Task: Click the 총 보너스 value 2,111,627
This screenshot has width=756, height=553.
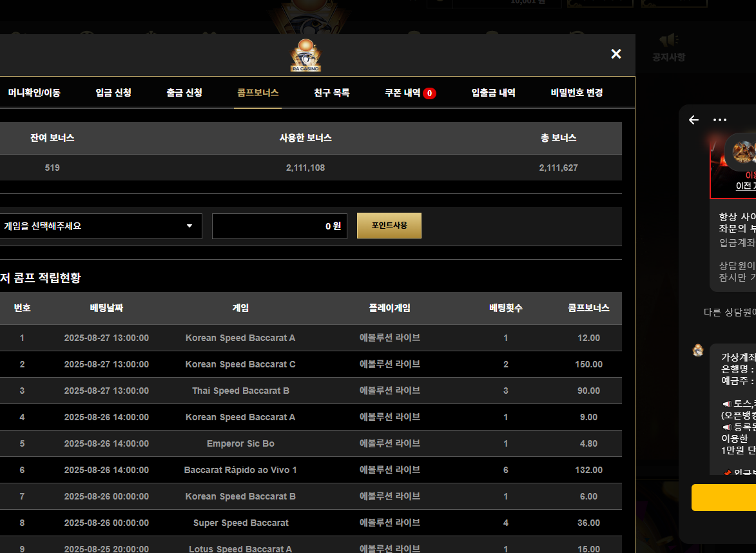Action: coord(558,168)
